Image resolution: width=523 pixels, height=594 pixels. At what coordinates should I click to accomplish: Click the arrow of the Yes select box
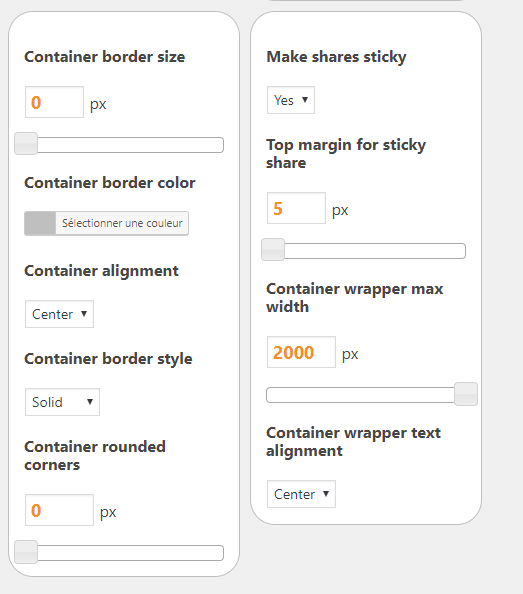(305, 100)
